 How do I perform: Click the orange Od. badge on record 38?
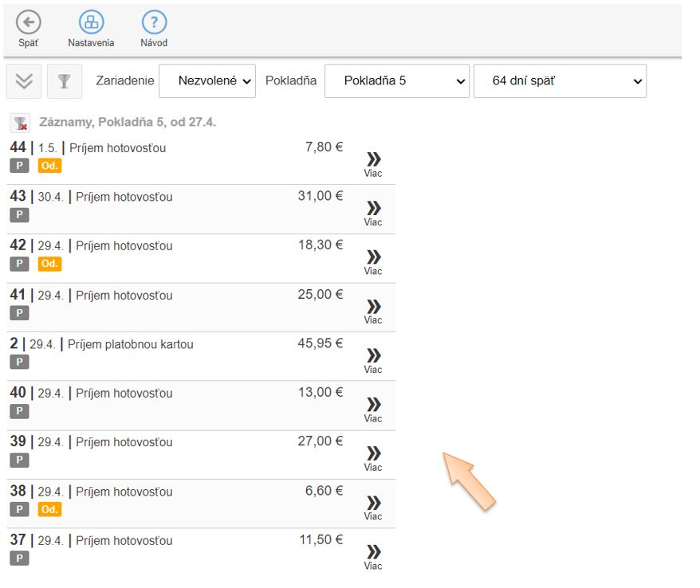tap(49, 509)
